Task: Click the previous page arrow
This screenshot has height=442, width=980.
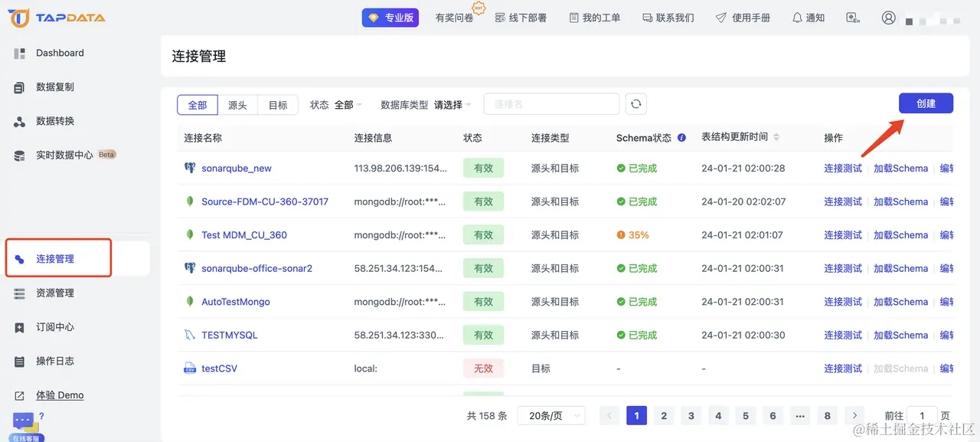Action: point(609,416)
